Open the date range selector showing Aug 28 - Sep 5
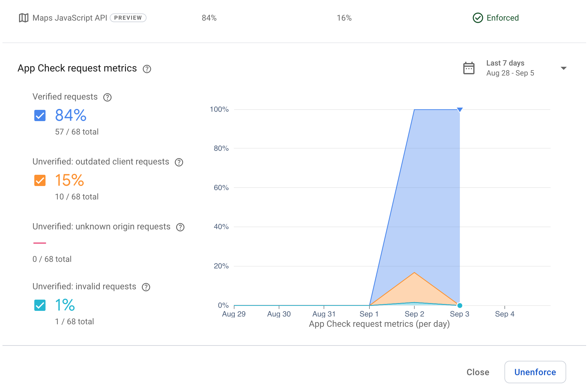This screenshot has width=588, height=392. [x=510, y=73]
